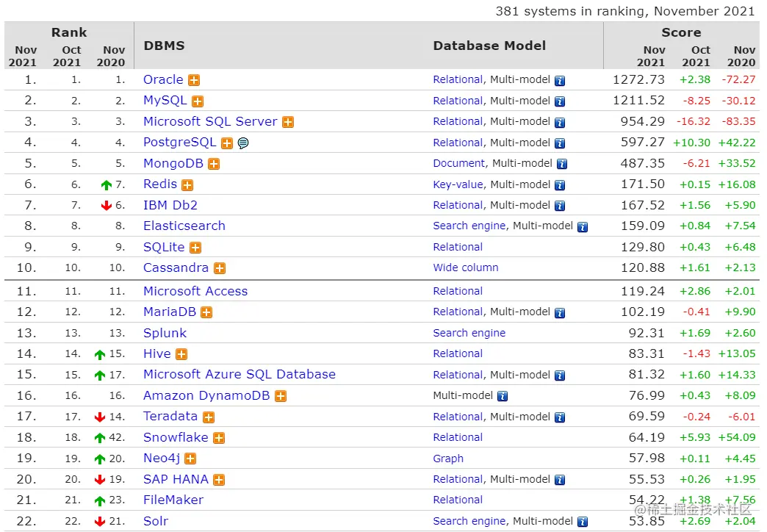The height and width of the screenshot is (532, 767).
Task: Click the Search engine link for Splunk
Action: [469, 334]
